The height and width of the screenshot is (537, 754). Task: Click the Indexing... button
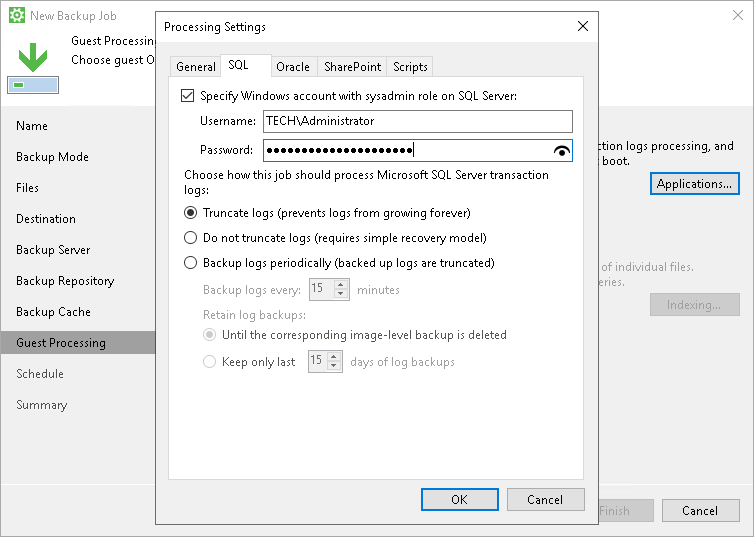(x=694, y=305)
